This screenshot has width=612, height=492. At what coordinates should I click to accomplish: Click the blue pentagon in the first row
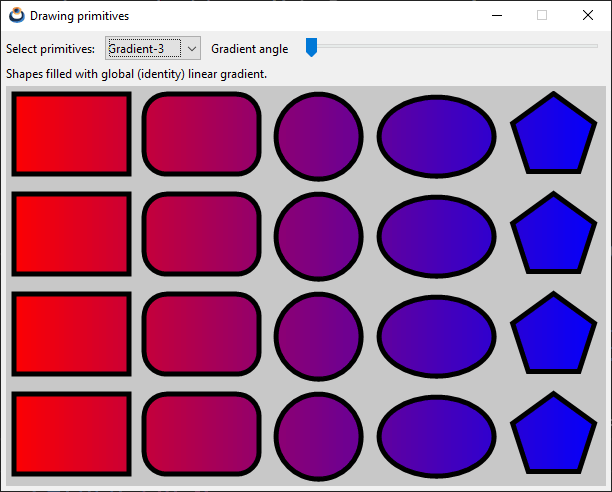pyautogui.click(x=550, y=136)
